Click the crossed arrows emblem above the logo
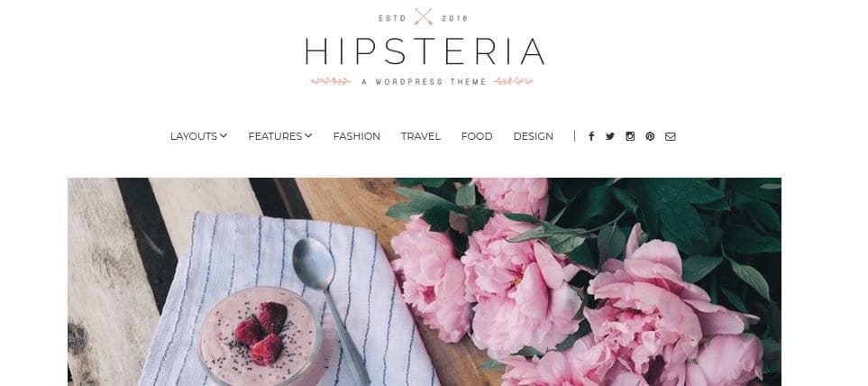This screenshot has height=386, width=868. pyautogui.click(x=424, y=17)
